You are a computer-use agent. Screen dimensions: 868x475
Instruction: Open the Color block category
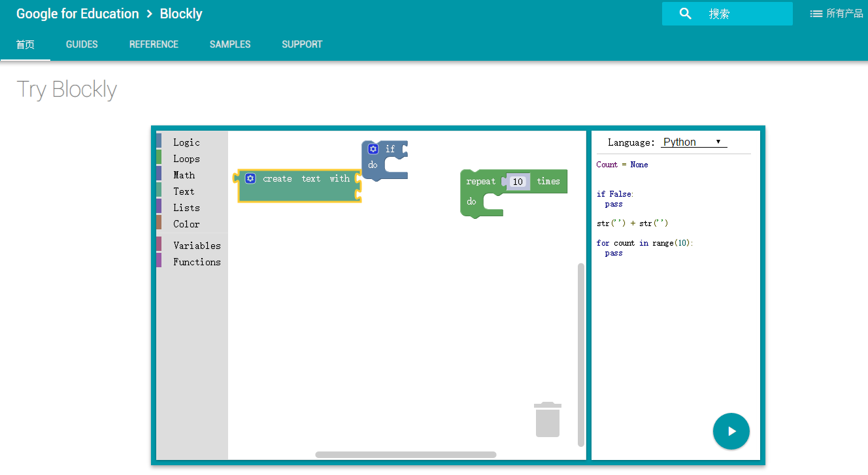[x=186, y=224]
